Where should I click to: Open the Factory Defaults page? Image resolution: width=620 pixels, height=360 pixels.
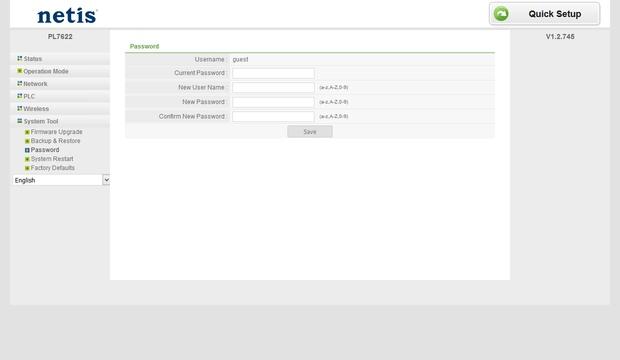pyautogui.click(x=53, y=168)
